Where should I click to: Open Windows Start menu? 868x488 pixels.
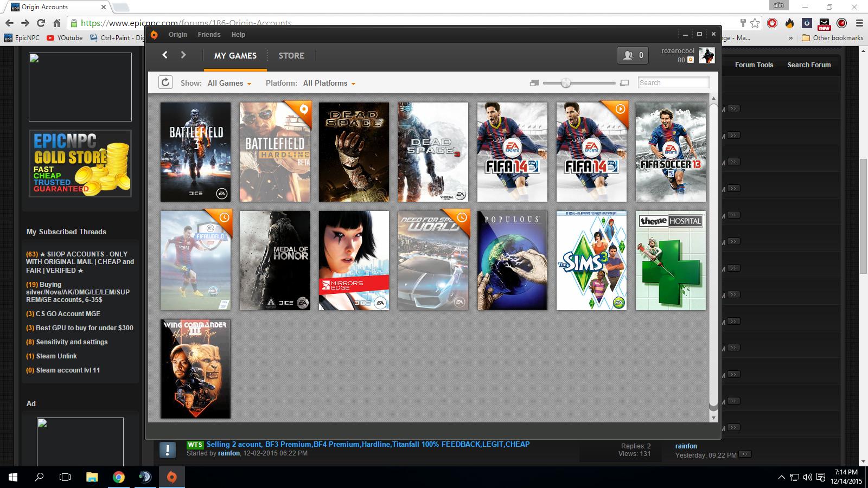[13, 477]
